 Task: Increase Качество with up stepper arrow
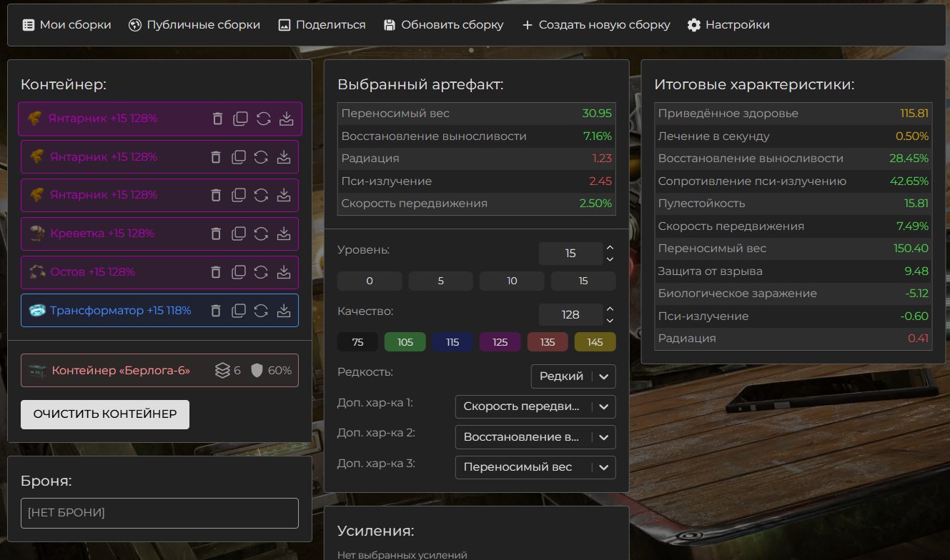tap(610, 309)
